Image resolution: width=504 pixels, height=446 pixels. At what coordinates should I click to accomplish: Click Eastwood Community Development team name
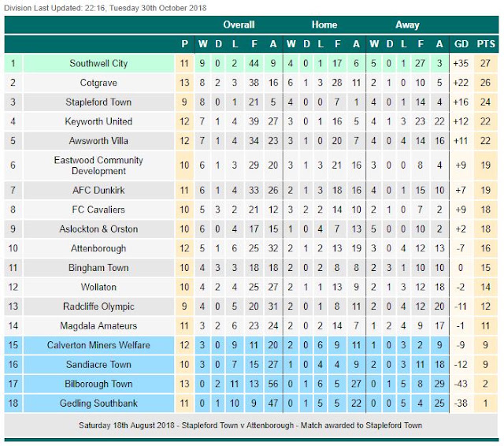[98, 165]
